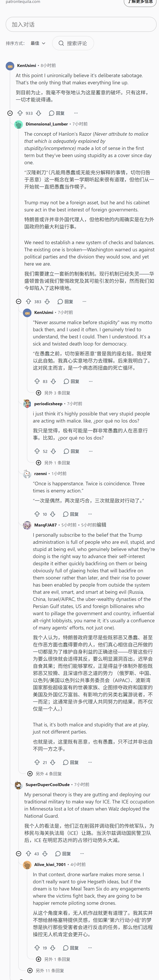Collapse SuperDuperCoolDude's comment thread

(18, 853)
